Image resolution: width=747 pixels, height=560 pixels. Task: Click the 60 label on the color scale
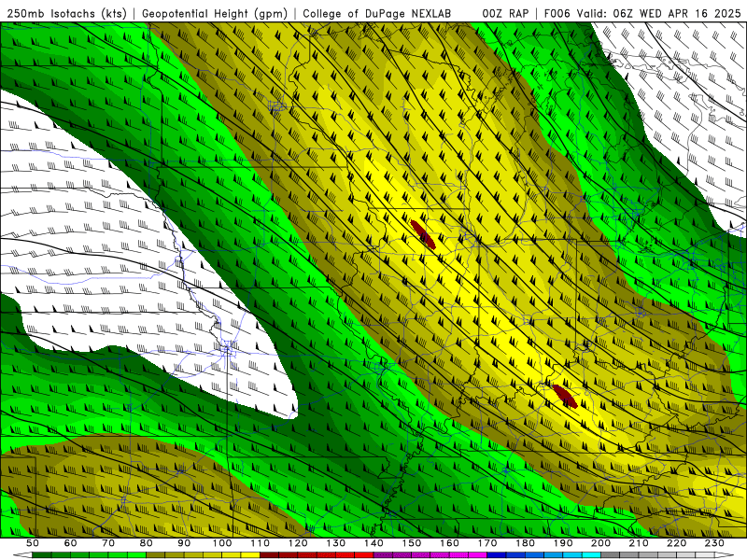(x=70, y=543)
